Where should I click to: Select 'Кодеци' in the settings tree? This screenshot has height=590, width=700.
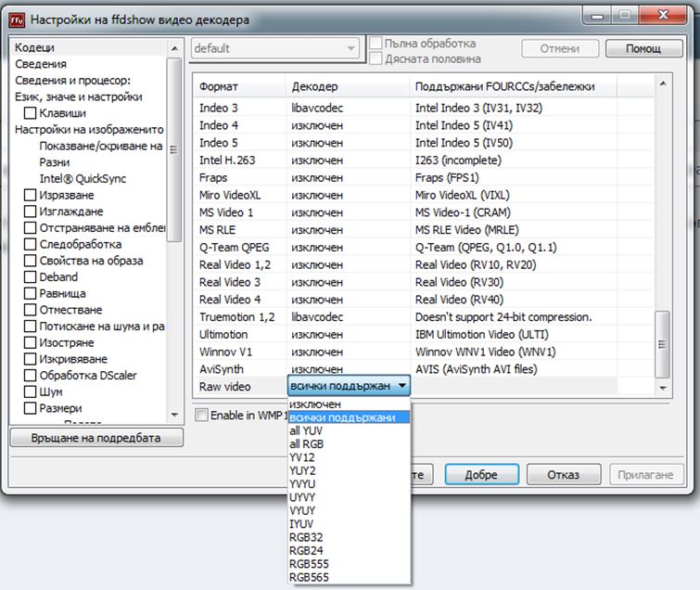tap(34, 47)
